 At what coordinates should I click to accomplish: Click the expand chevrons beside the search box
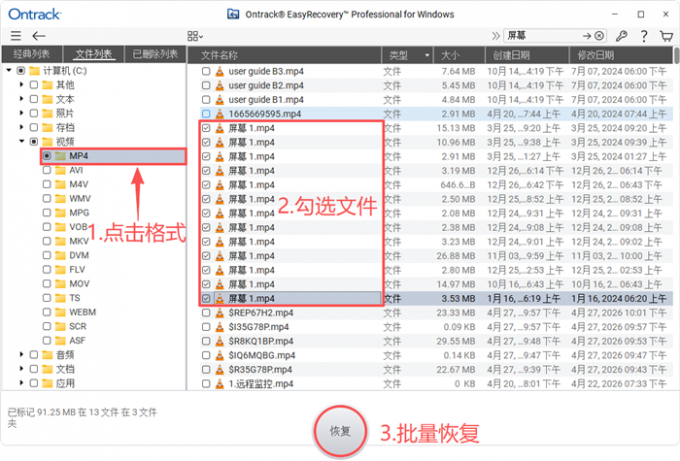point(496,36)
